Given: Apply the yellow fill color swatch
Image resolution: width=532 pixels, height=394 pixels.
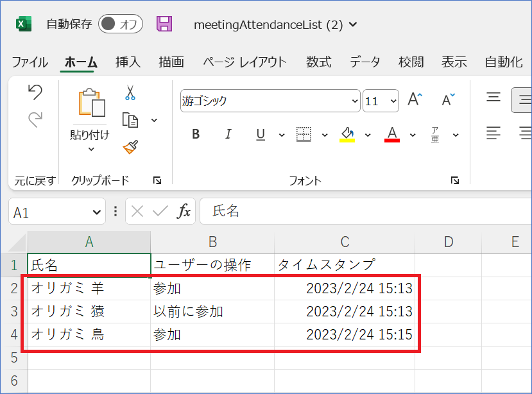Looking at the screenshot, I should coord(347,134).
